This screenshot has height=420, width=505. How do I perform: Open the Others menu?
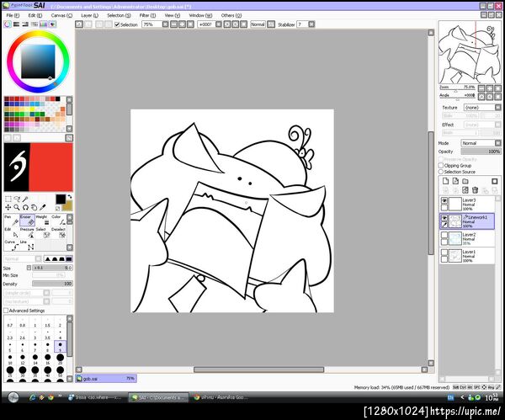tap(231, 15)
